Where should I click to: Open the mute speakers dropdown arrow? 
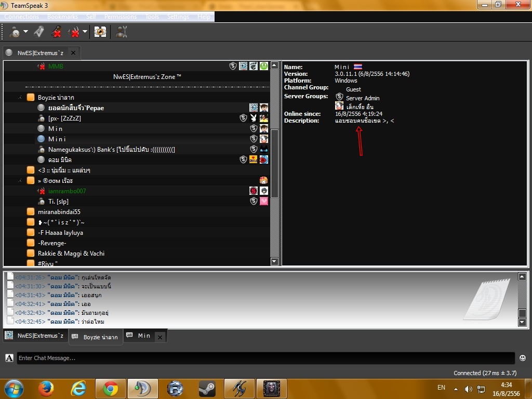[85, 32]
